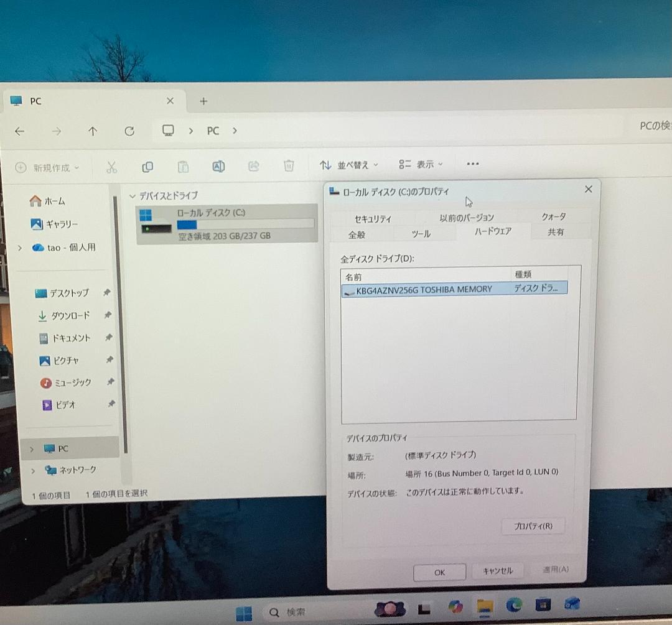672x625 pixels.
Task: Click the プロパティ(R) button
Action: pyautogui.click(x=533, y=526)
